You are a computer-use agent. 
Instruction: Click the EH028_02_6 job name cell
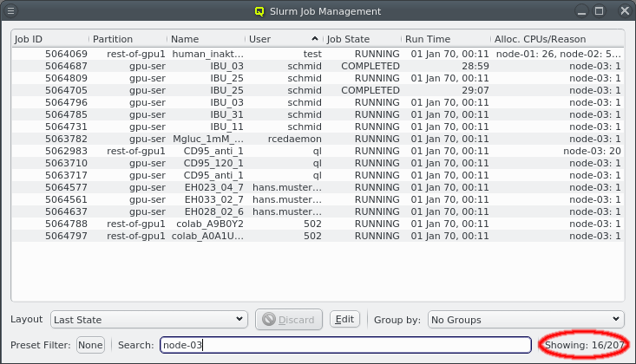214,212
